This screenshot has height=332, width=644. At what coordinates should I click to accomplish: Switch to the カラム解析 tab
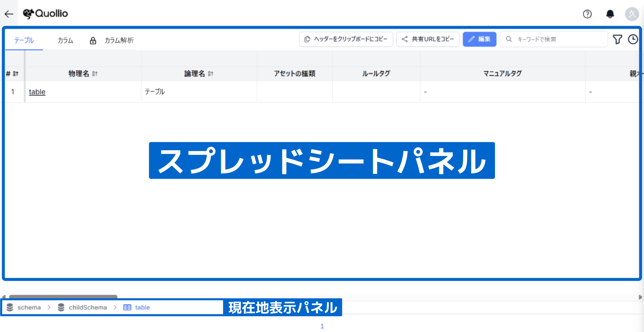tap(119, 40)
